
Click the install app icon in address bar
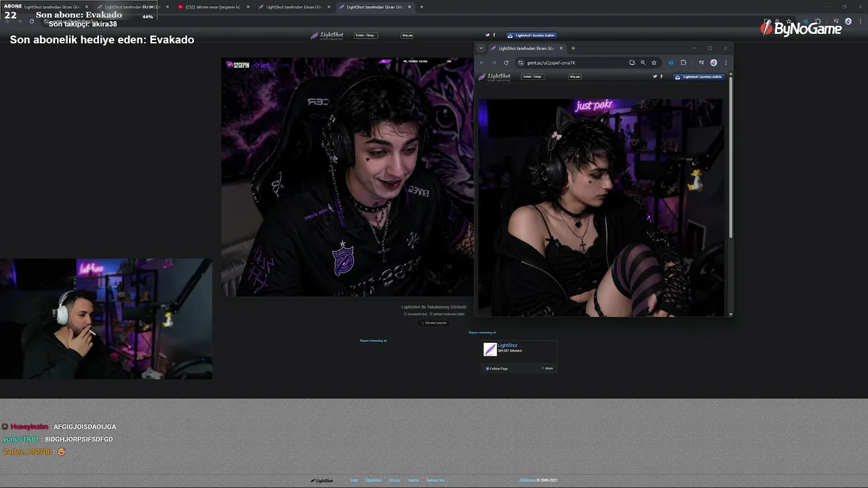tap(632, 62)
